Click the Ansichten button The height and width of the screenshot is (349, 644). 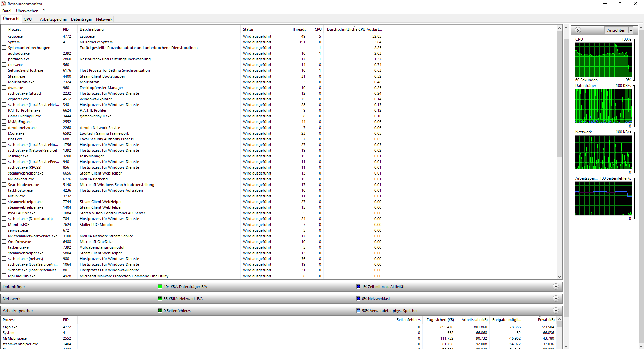click(x=616, y=30)
